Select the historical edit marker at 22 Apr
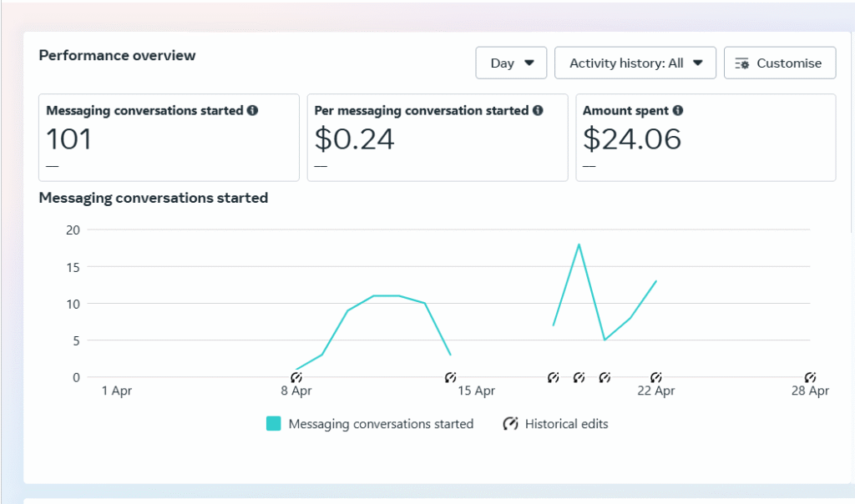This screenshot has width=855, height=504. (x=656, y=377)
